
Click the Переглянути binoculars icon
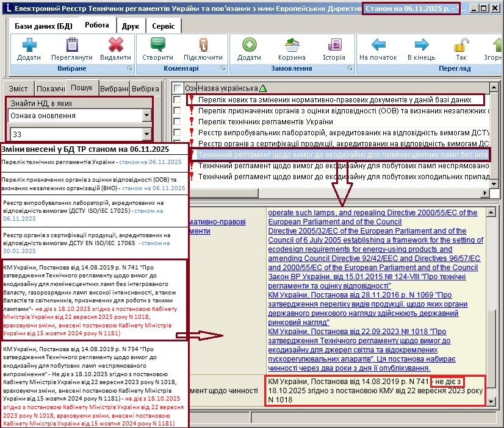click(x=72, y=45)
